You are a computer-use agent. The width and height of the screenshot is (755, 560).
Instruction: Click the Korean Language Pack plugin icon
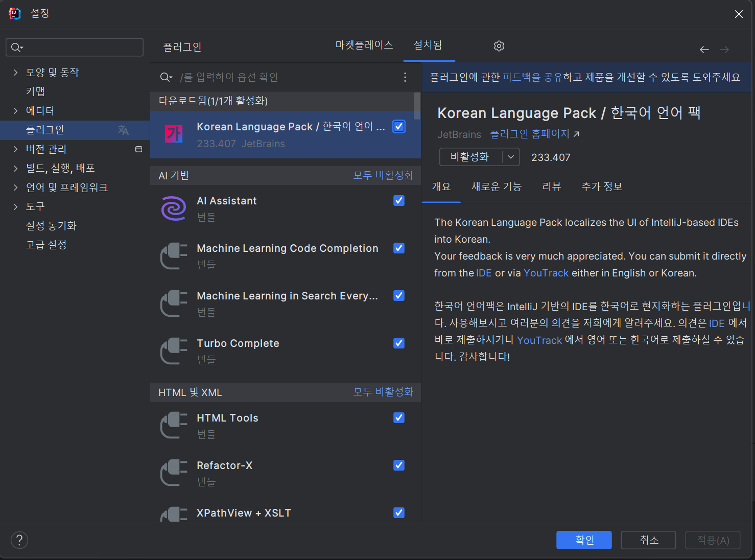[x=174, y=134]
